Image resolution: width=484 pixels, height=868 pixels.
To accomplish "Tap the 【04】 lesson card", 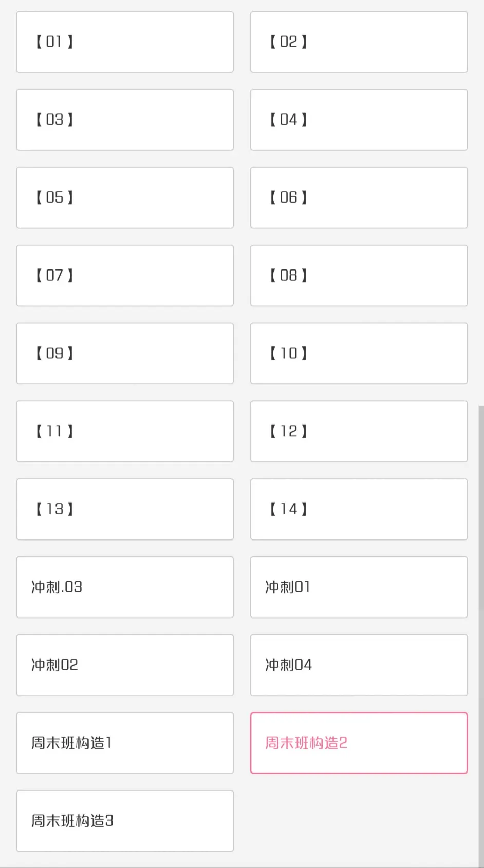I will click(x=359, y=120).
